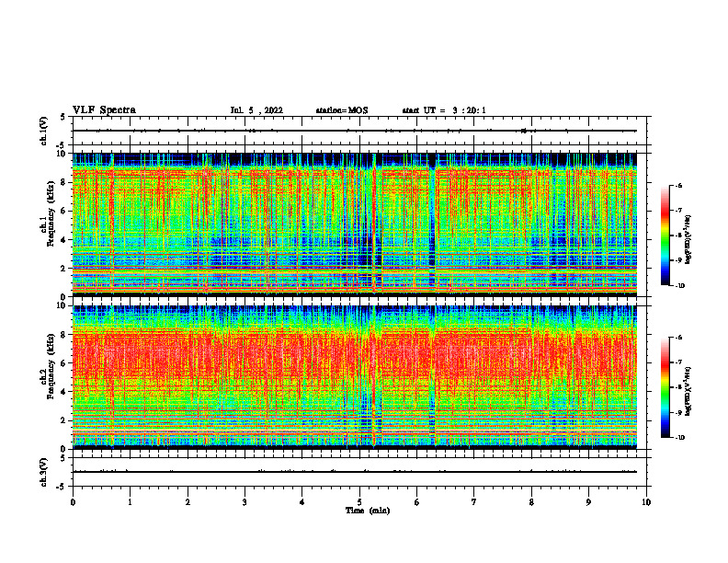Click the ch.1 spectrogram color scale bar
Image resolution: width=728 pixels, height=563 pixels.
665,236
